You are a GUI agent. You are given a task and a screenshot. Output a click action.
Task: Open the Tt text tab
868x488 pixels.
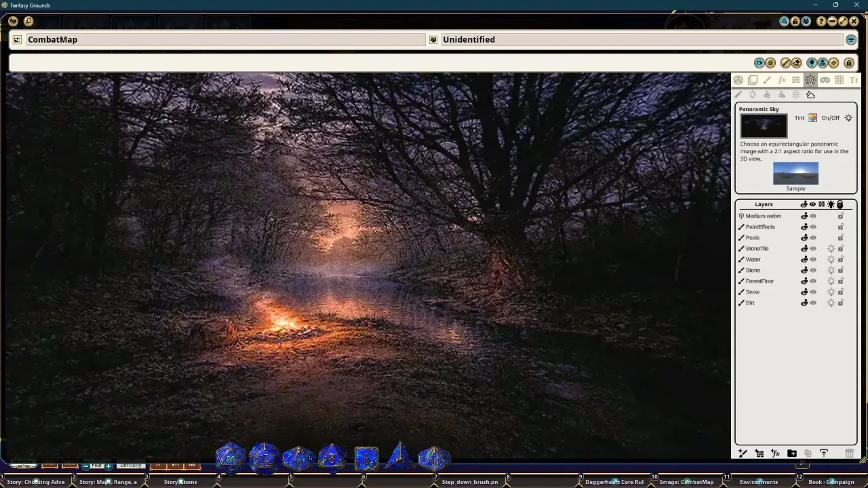coord(854,80)
